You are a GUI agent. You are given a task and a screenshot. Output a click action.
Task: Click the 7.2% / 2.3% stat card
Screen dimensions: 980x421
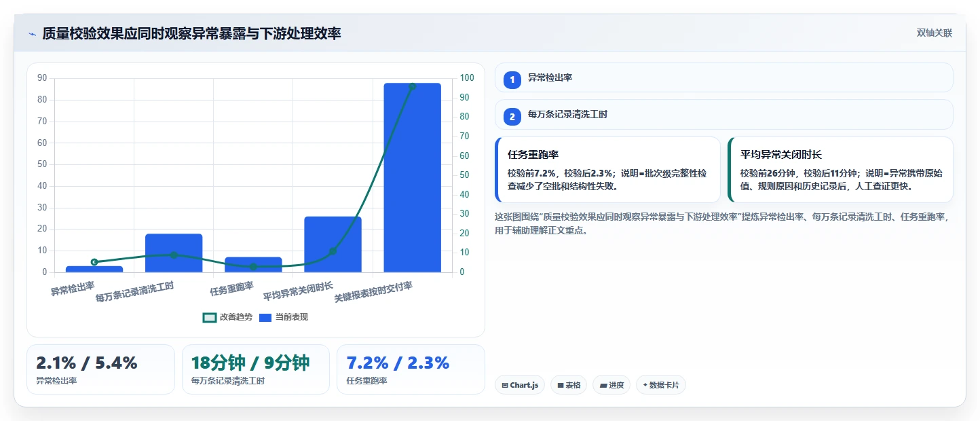point(411,369)
